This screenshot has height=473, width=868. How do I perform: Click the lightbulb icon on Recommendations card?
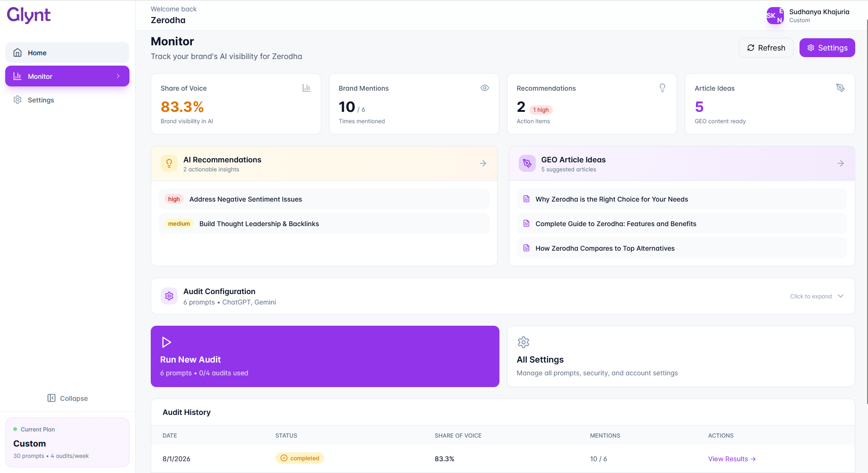click(662, 88)
